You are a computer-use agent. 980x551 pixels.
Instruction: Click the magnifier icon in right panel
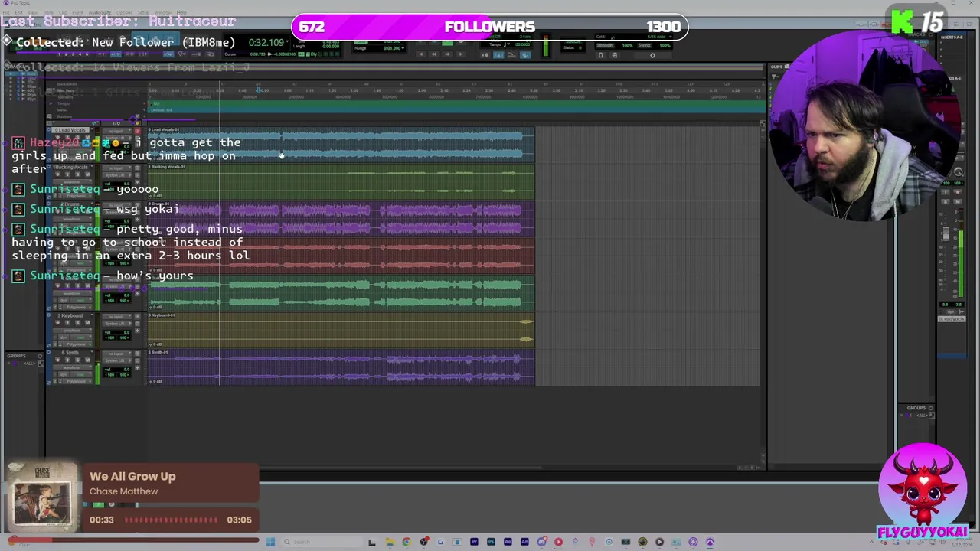(959, 171)
